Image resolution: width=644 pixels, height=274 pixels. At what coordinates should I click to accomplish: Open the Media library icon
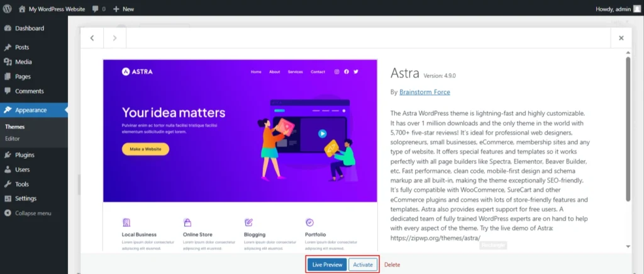[x=8, y=62]
